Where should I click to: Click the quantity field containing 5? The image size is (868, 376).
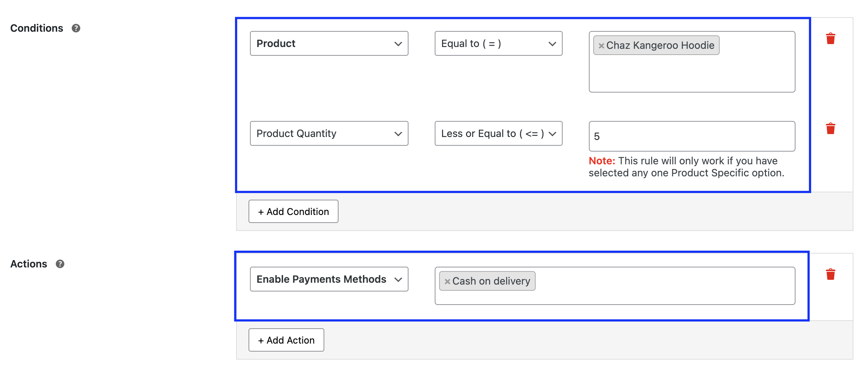click(692, 136)
